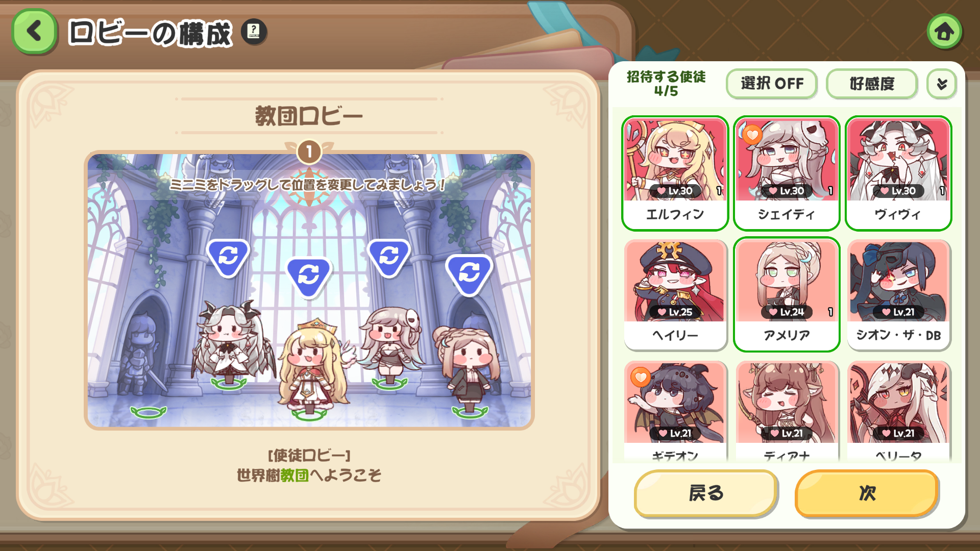Select the シオン・ザ・DB apostle card
980x551 pixels.
[x=898, y=294]
